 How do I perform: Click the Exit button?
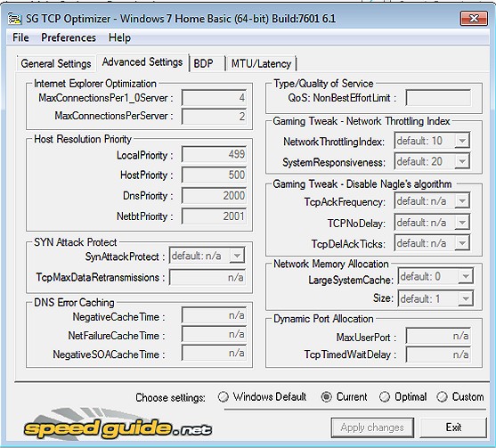(x=453, y=428)
